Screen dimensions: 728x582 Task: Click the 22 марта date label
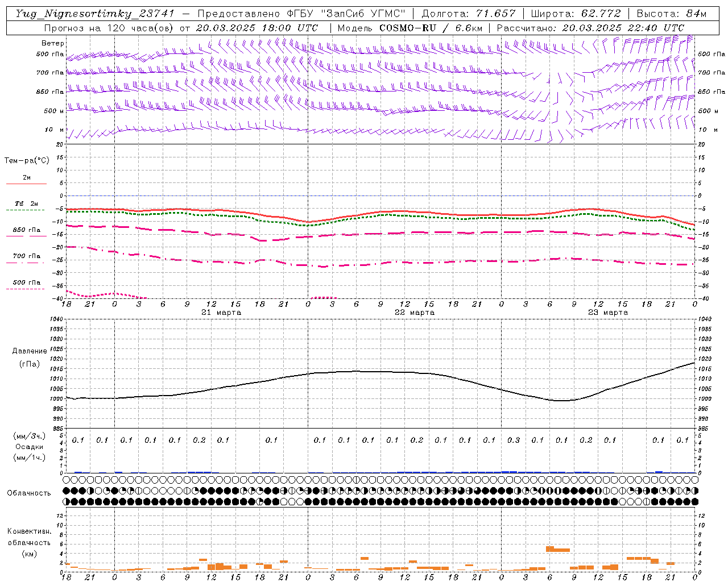(415, 313)
